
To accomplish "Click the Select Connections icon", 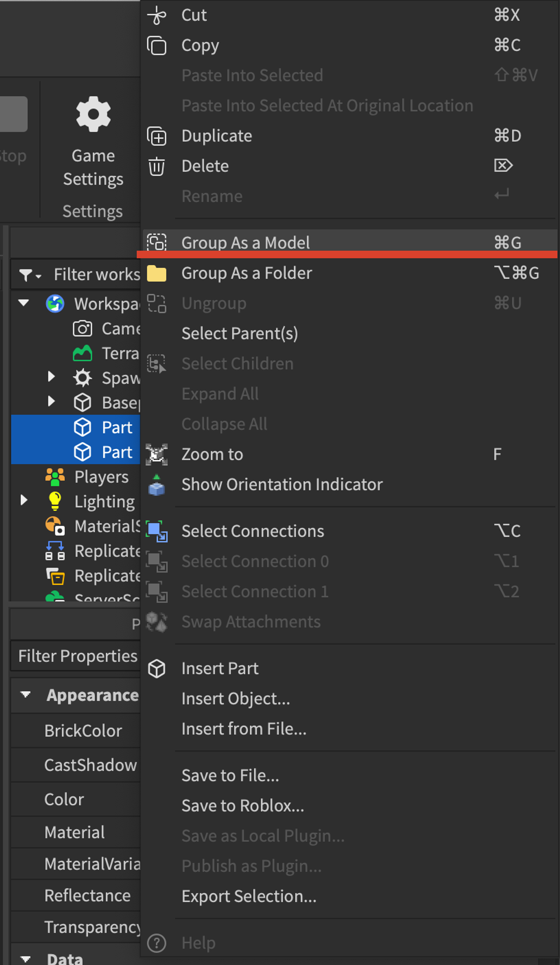I will [156, 531].
